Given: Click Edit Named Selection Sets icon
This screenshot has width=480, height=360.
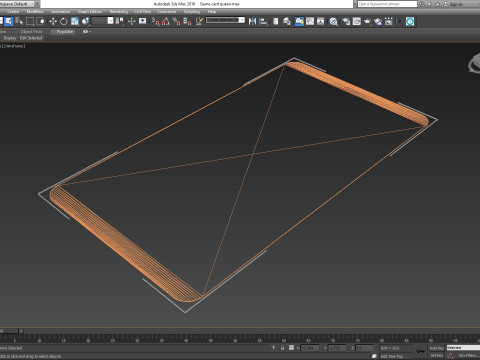Looking at the screenshot, I should pos(200,21).
